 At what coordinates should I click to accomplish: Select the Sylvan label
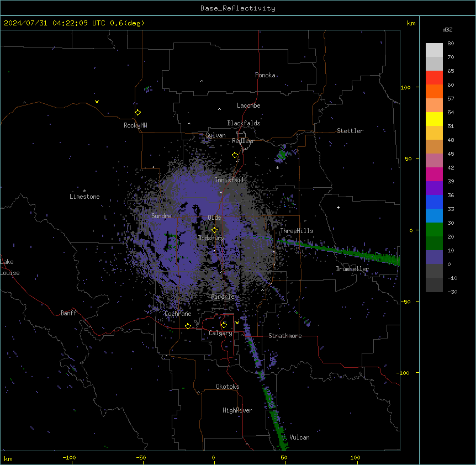[215, 135]
